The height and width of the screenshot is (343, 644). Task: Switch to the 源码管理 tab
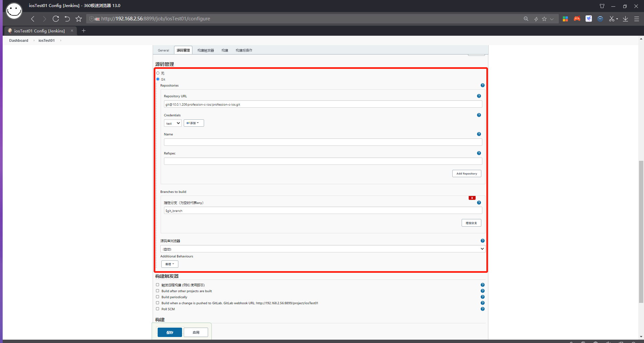point(183,50)
